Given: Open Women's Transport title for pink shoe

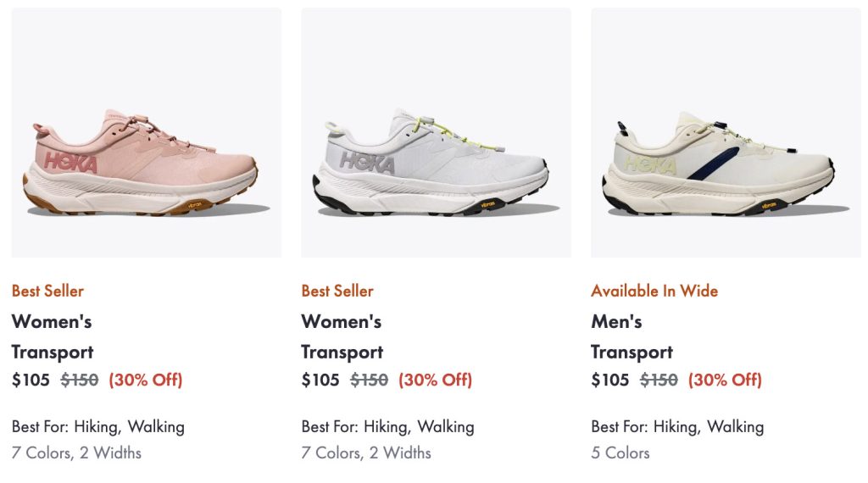Looking at the screenshot, I should [x=52, y=336].
